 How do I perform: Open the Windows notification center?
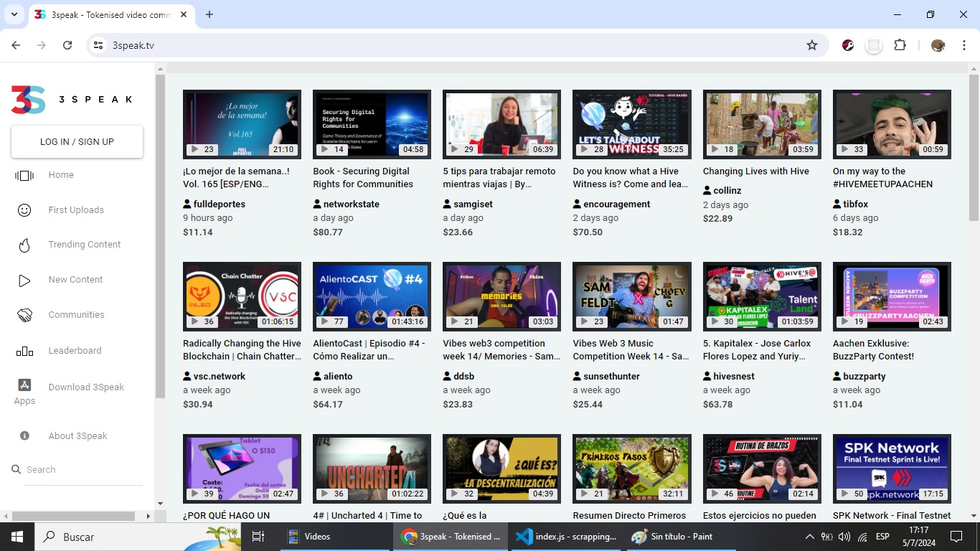click(x=956, y=537)
